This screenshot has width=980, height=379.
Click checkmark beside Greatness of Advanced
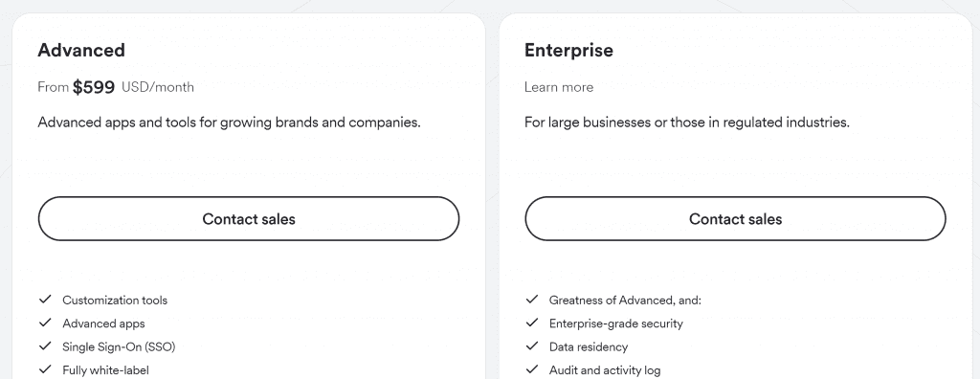532,300
